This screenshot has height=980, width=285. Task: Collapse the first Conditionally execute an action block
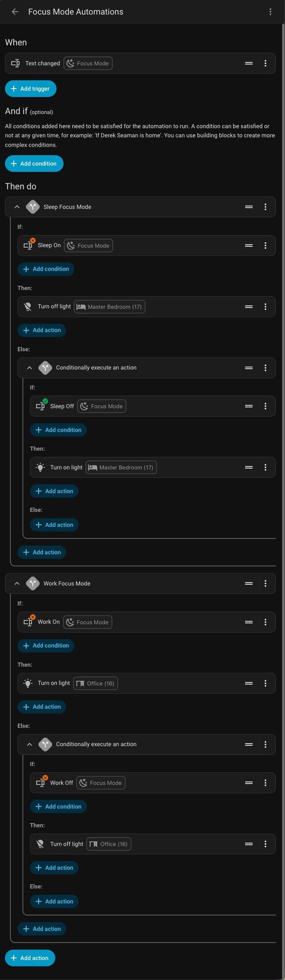[29, 368]
